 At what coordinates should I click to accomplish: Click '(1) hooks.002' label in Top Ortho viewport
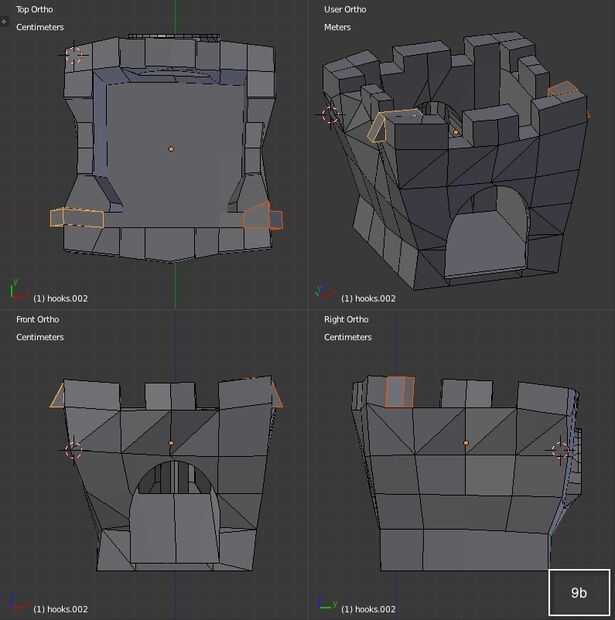click(61, 299)
